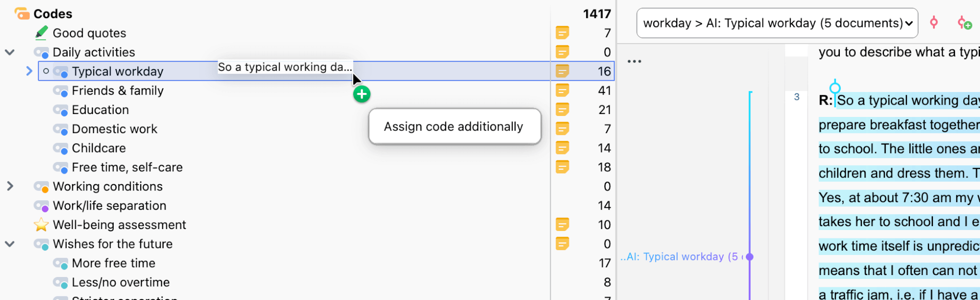
Task: Select the Well-being assessment code
Action: [x=120, y=225]
